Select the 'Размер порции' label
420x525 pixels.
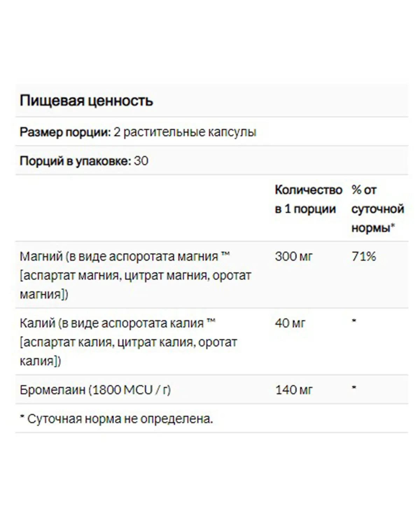65,132
